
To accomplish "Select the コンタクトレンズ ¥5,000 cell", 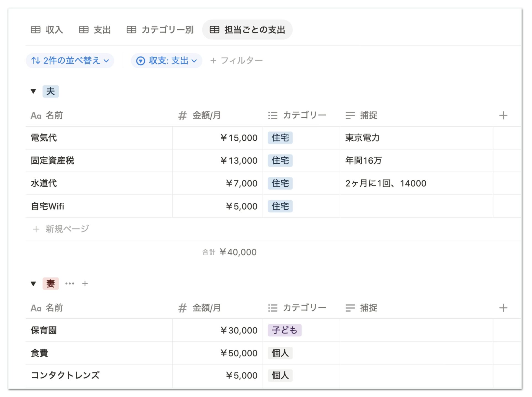I will point(218,376).
